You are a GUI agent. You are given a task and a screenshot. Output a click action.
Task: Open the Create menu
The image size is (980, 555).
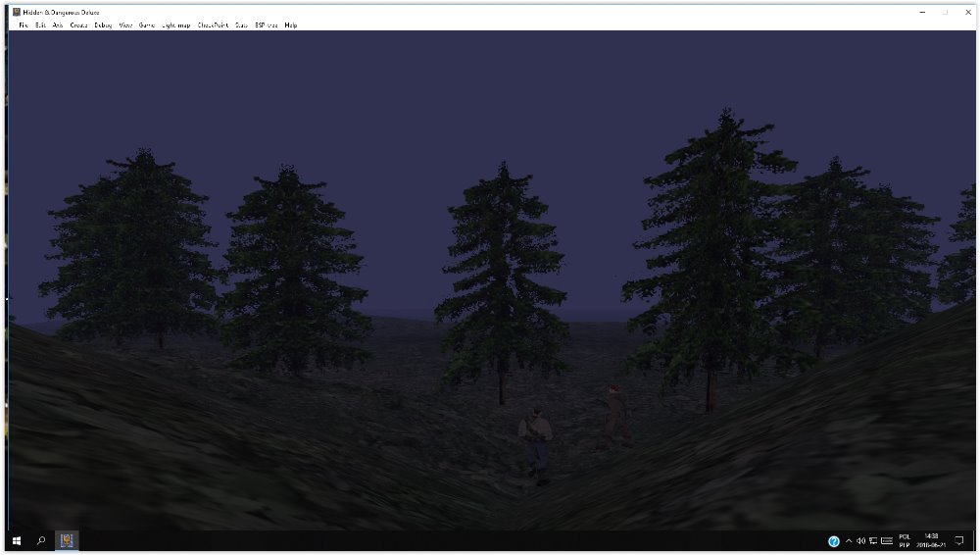pyautogui.click(x=79, y=25)
